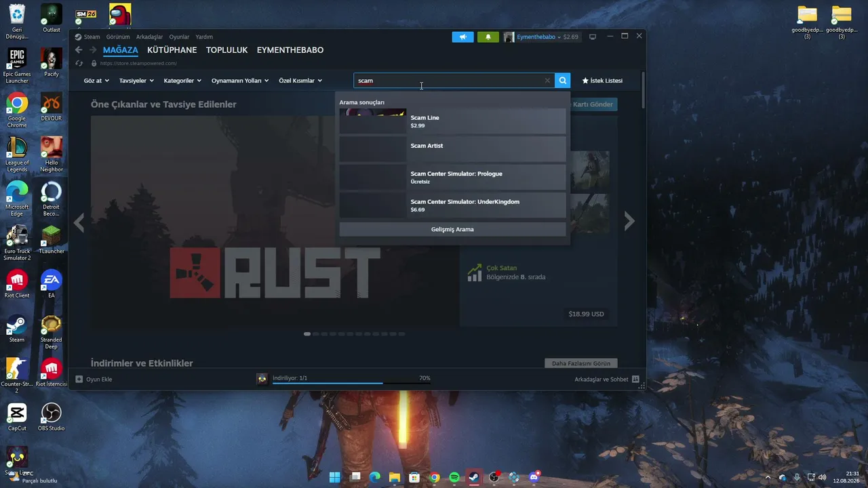Select the TLauncher desktop icon
Image resolution: width=868 pixels, height=488 pixels.
pyautogui.click(x=51, y=240)
